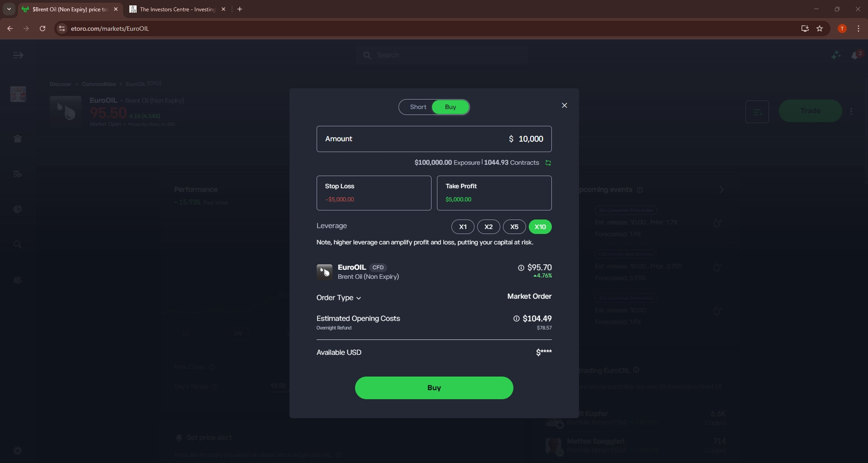Click info icon beside Estimated Opening Costs
Image resolution: width=868 pixels, height=463 pixels.
point(516,319)
